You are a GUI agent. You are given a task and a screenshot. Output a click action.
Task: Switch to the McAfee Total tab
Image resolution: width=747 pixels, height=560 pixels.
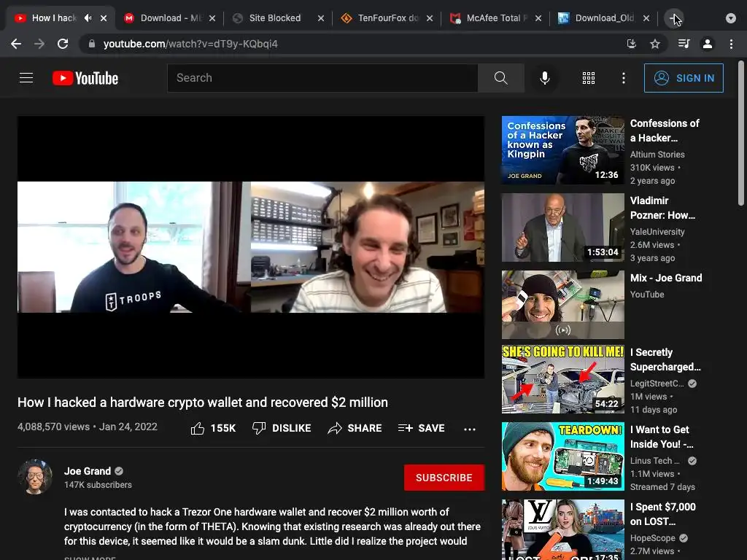point(495,18)
